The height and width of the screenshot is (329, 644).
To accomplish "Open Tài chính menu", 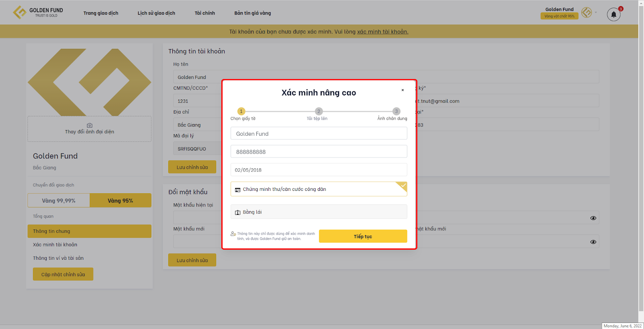I will 205,13.
